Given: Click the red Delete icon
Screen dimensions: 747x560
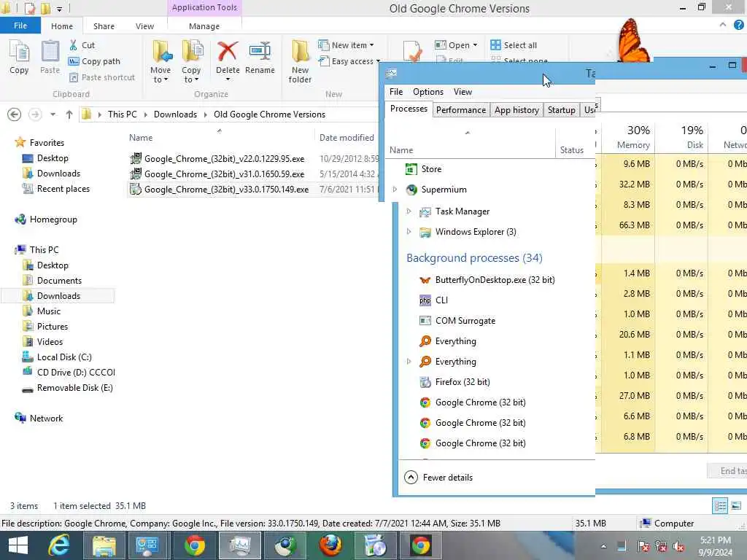Looking at the screenshot, I should [228, 52].
